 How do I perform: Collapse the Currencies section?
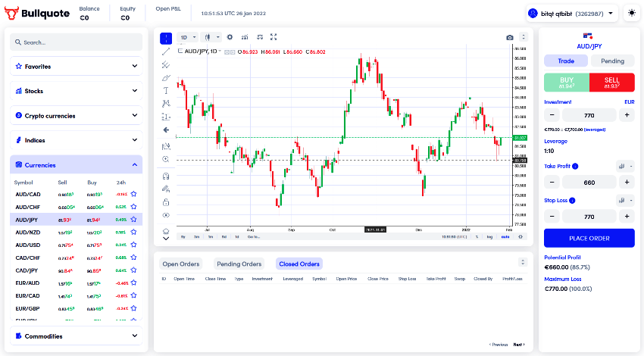76,164
